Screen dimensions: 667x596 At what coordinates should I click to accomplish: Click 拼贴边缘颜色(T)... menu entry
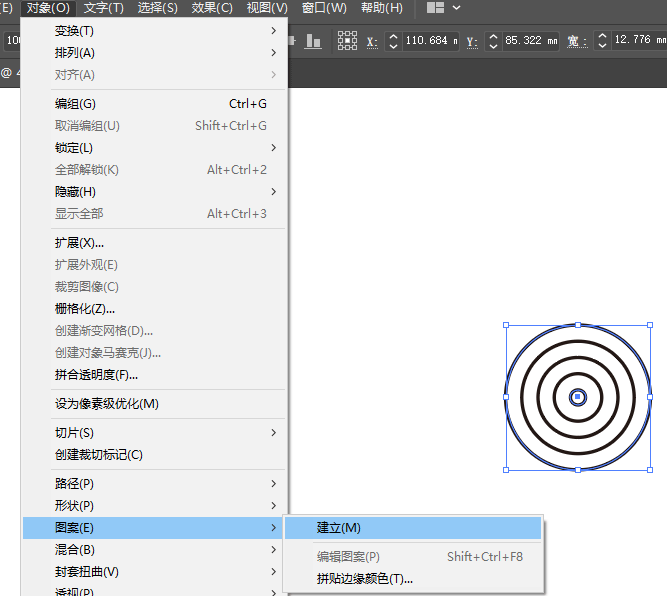(x=364, y=579)
